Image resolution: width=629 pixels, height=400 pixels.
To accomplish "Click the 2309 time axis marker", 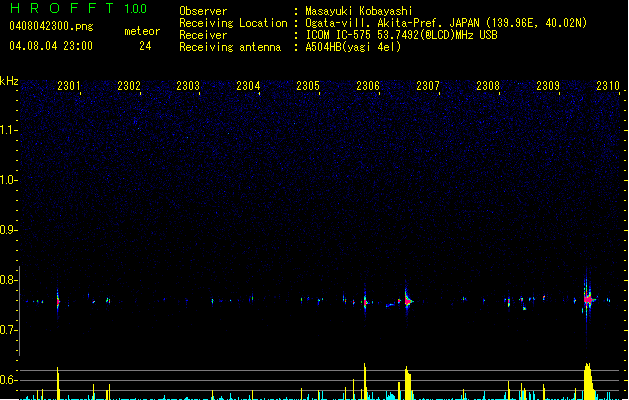I will [x=548, y=86].
